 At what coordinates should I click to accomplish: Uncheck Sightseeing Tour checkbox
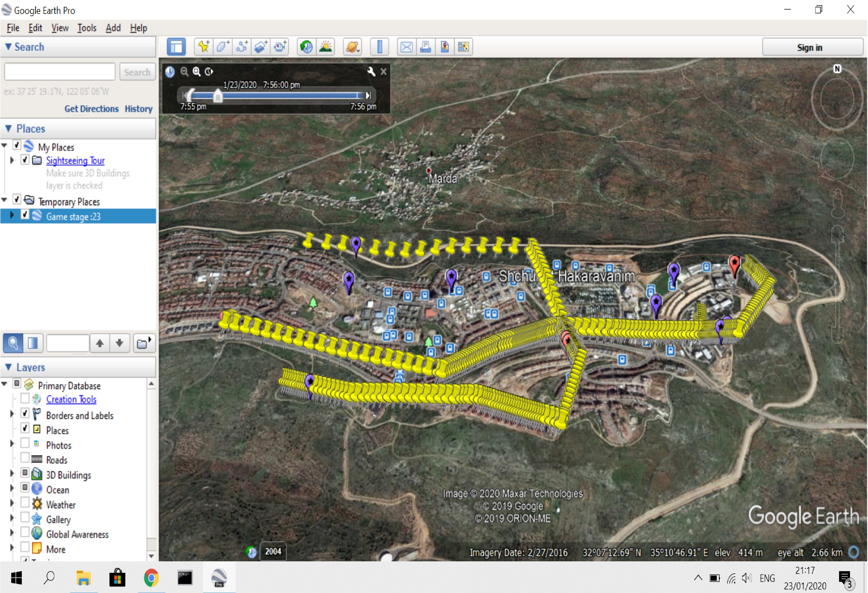25,160
